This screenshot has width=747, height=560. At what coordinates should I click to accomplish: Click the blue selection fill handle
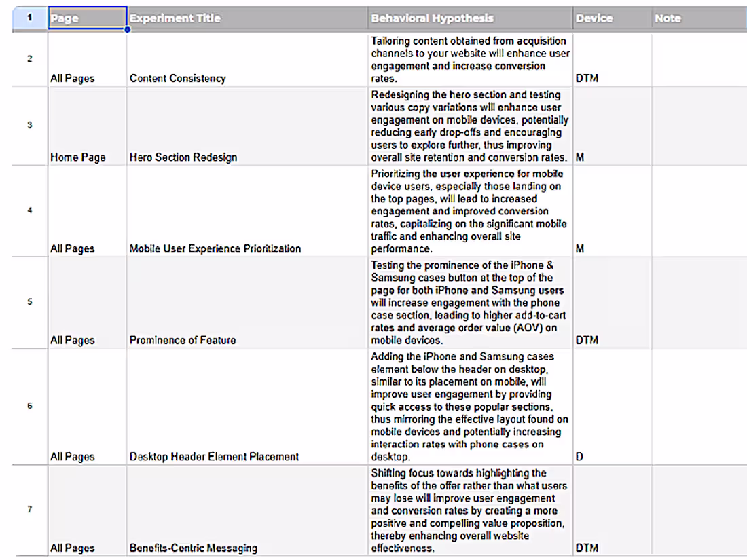127,29
